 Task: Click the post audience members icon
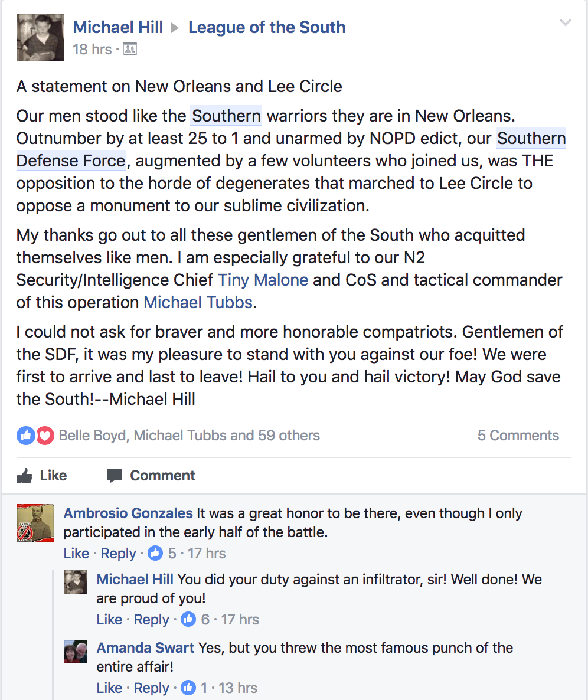(130, 49)
